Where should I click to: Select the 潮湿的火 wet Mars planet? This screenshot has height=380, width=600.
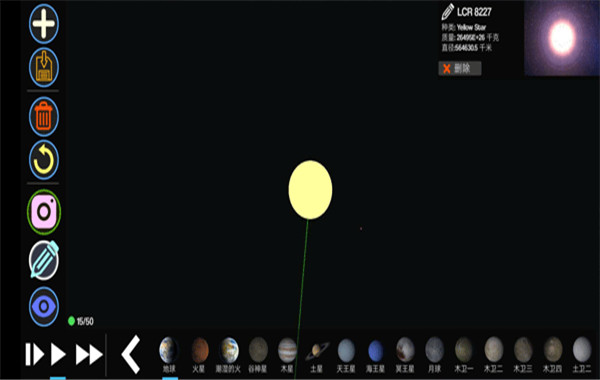click(x=228, y=355)
